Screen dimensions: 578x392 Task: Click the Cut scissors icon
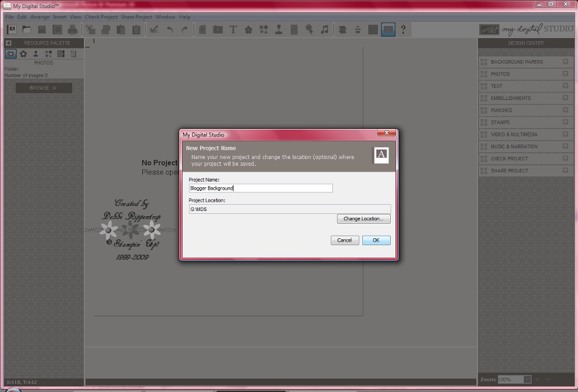click(90, 29)
